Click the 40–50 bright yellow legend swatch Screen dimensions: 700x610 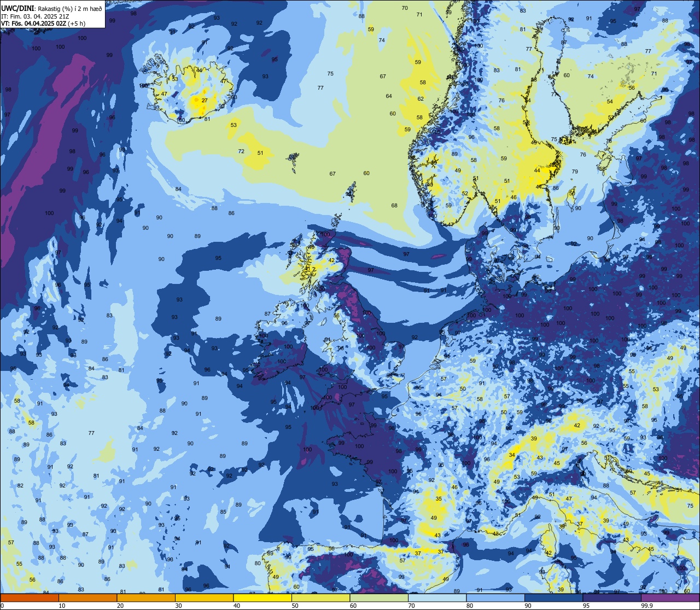262,597
